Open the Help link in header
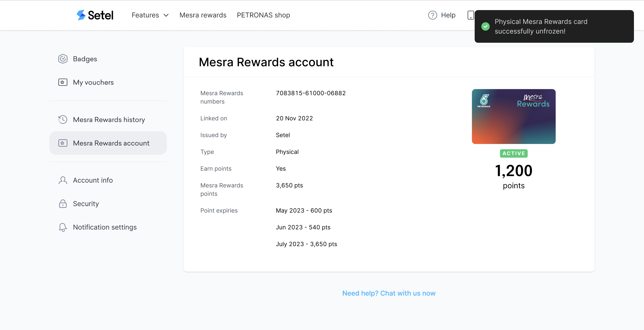Screen dimensions: 644x330 (441, 15)
